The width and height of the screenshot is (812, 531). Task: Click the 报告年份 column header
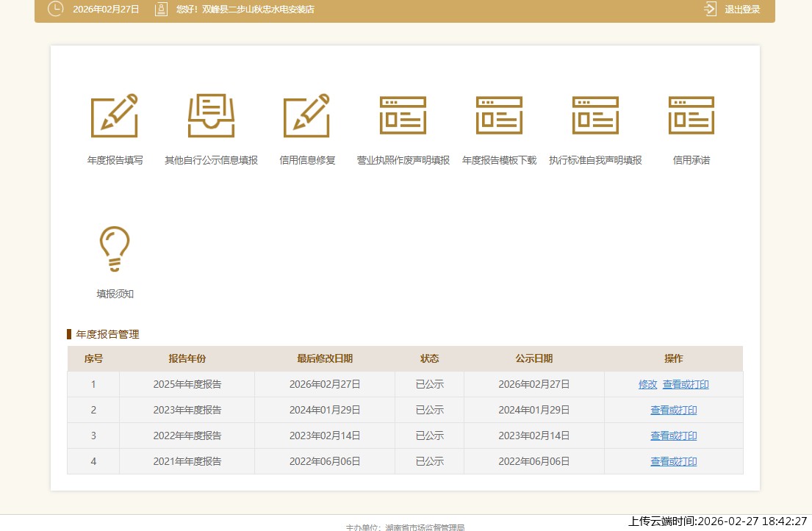pyautogui.click(x=187, y=358)
